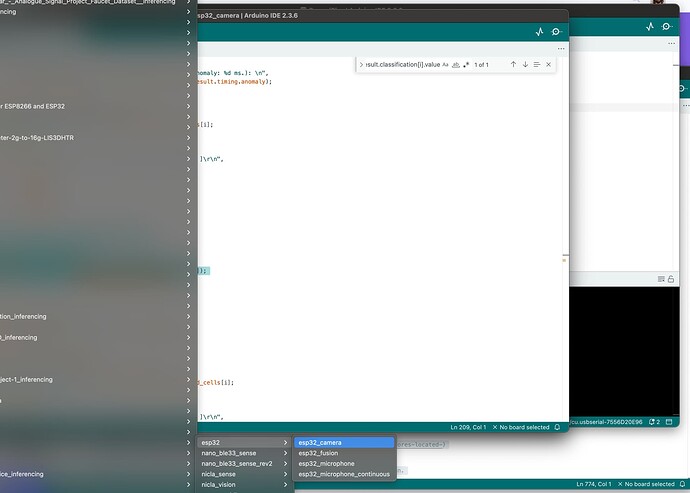This screenshot has width=690, height=493.
Task: Open the "ice_inferencing" library menu row
Action: (x=98, y=474)
